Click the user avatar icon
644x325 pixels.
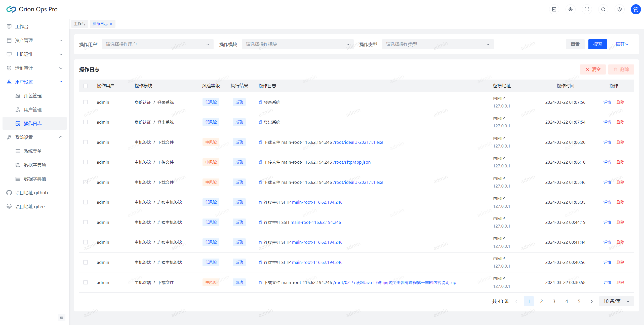click(635, 9)
